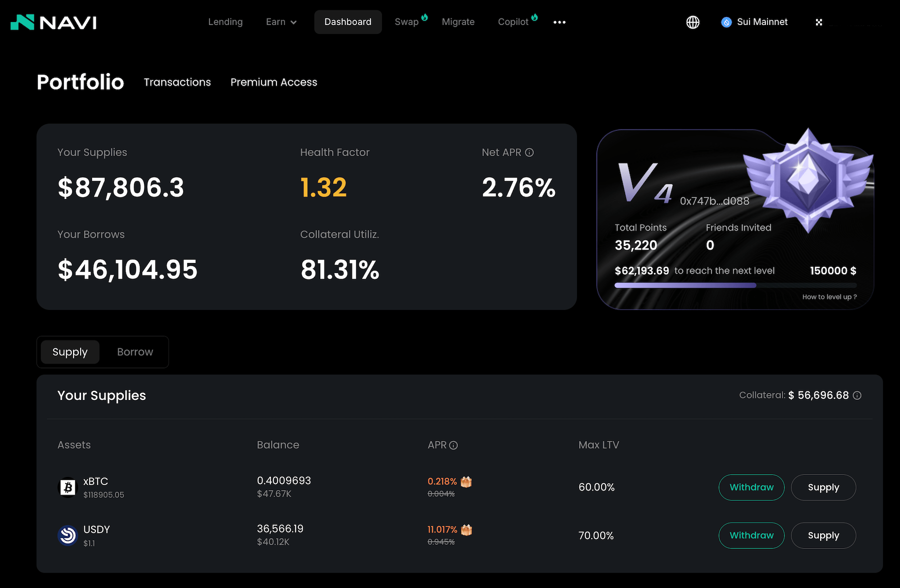Click the level progress bar
The height and width of the screenshot is (588, 900).
[x=735, y=285]
